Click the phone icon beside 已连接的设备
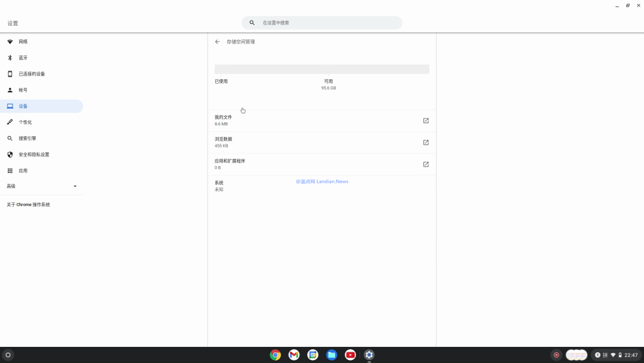This screenshot has height=363, width=644. 10,74
